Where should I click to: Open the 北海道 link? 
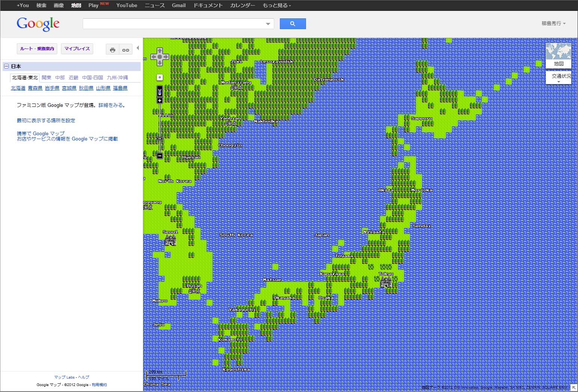[x=18, y=88]
